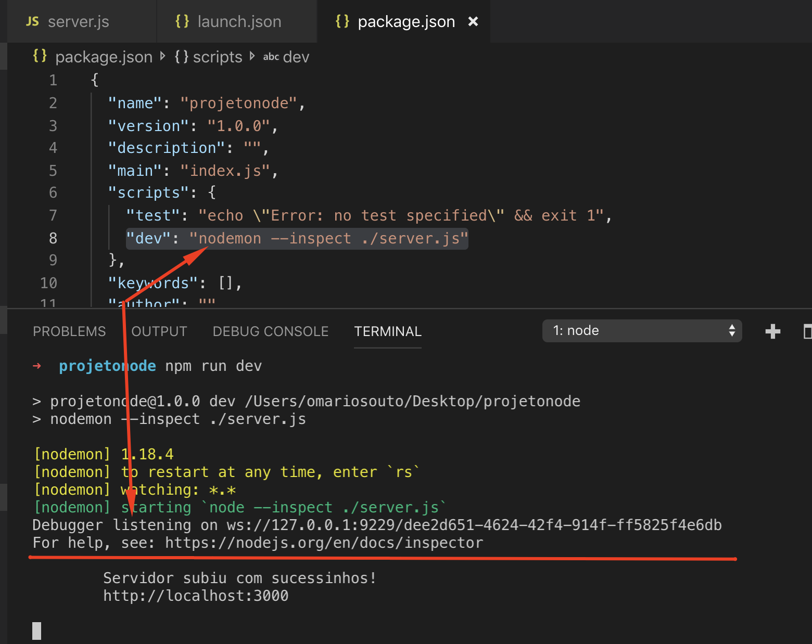
Task: Close the package.json tab
Action: click(473, 21)
